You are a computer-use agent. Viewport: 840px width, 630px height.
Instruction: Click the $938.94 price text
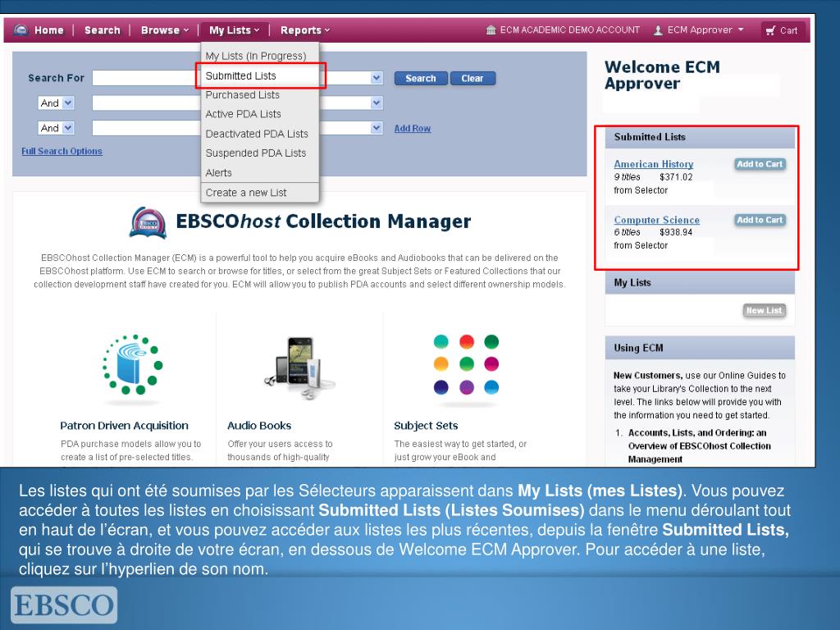pos(676,232)
